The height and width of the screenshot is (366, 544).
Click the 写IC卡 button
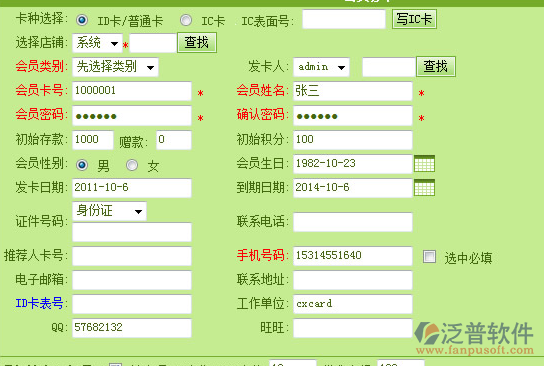414,19
